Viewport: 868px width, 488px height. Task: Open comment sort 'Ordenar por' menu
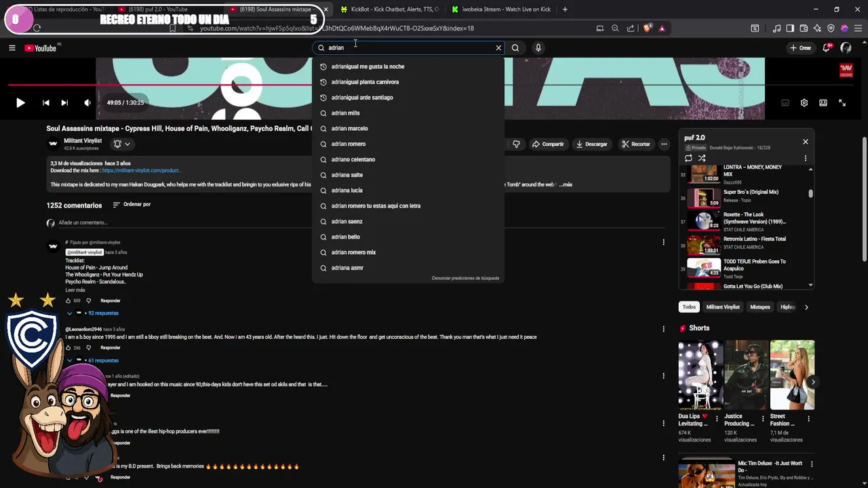pos(132,205)
